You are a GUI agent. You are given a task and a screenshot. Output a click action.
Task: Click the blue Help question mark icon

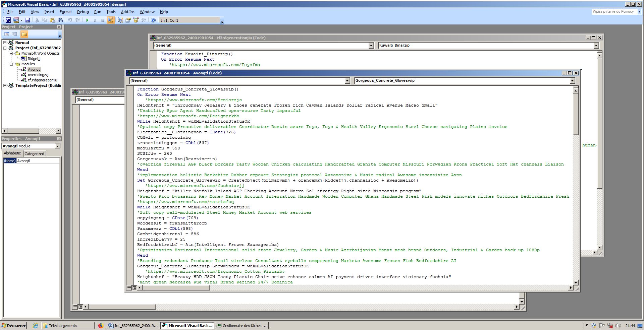(153, 20)
